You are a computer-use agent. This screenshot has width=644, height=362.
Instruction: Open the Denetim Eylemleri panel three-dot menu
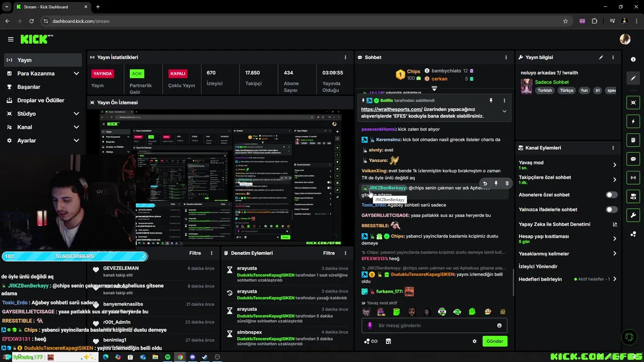[x=345, y=253]
